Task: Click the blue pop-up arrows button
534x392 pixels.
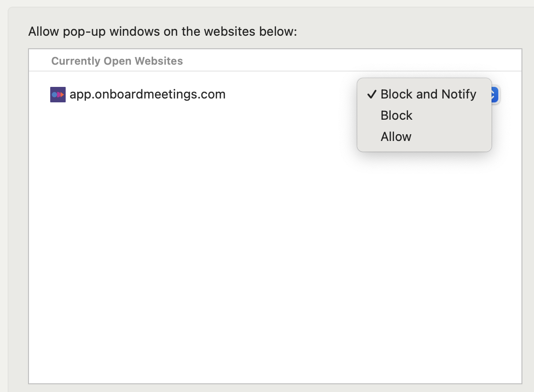Action: click(495, 94)
